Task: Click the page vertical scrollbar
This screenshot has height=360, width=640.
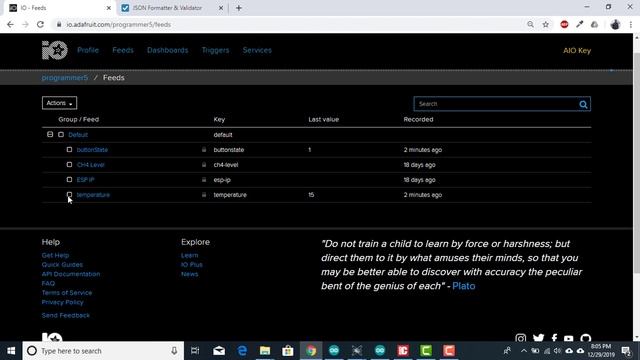Action: (x=637, y=163)
